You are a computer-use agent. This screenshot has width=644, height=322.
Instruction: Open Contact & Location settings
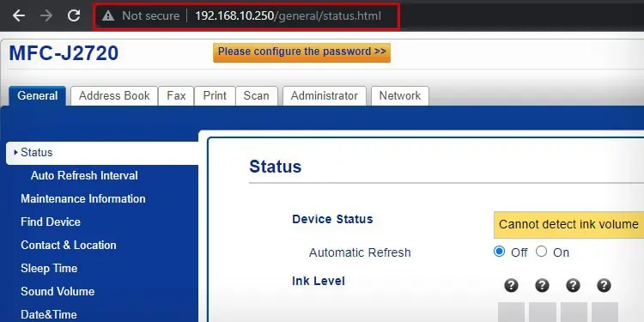point(69,246)
